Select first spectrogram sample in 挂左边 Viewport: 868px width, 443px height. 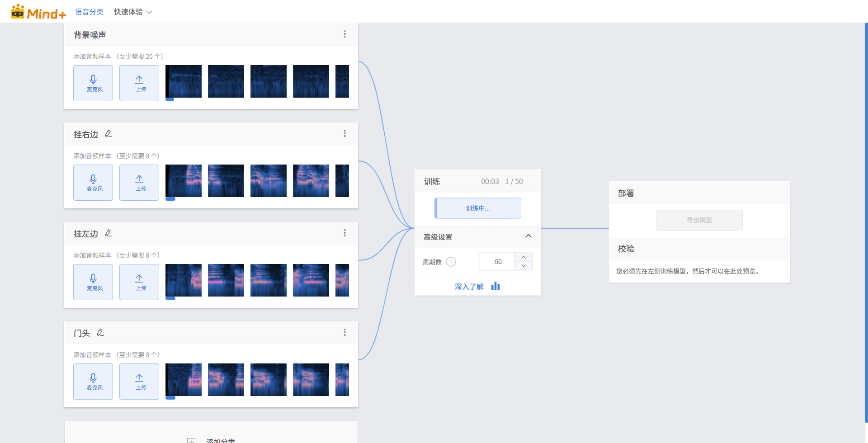click(184, 280)
